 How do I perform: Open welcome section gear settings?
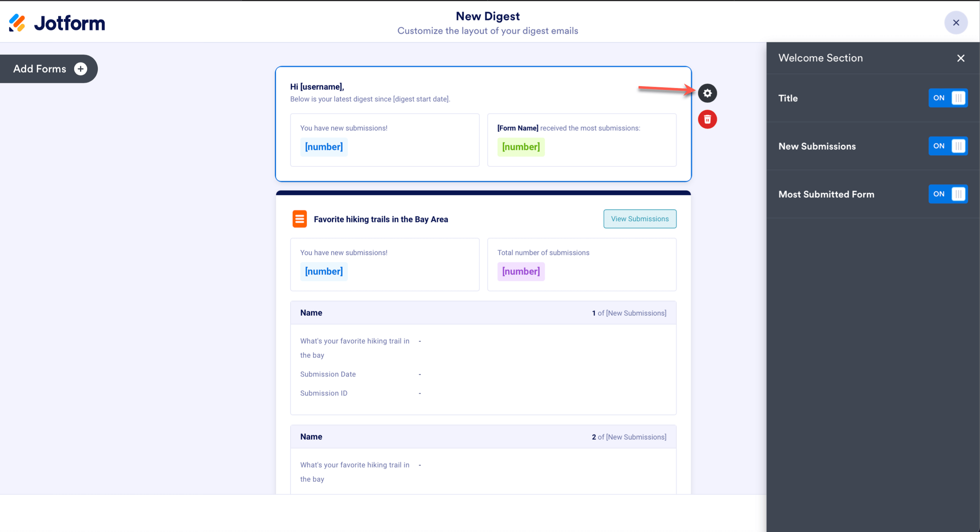[707, 93]
